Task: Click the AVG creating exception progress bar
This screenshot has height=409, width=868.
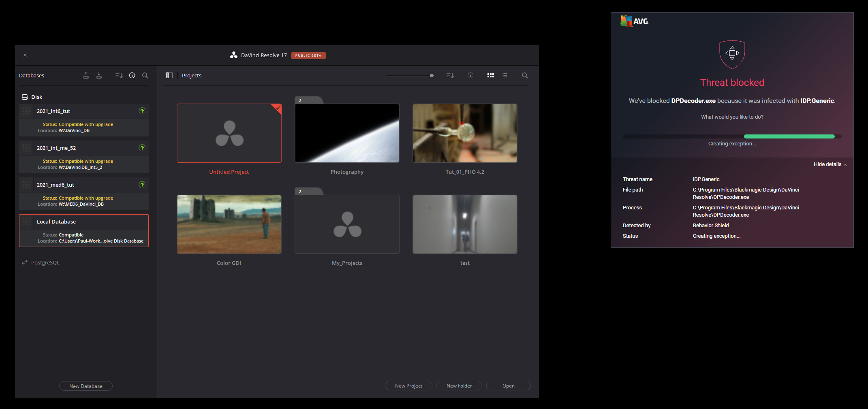Action: [x=732, y=136]
